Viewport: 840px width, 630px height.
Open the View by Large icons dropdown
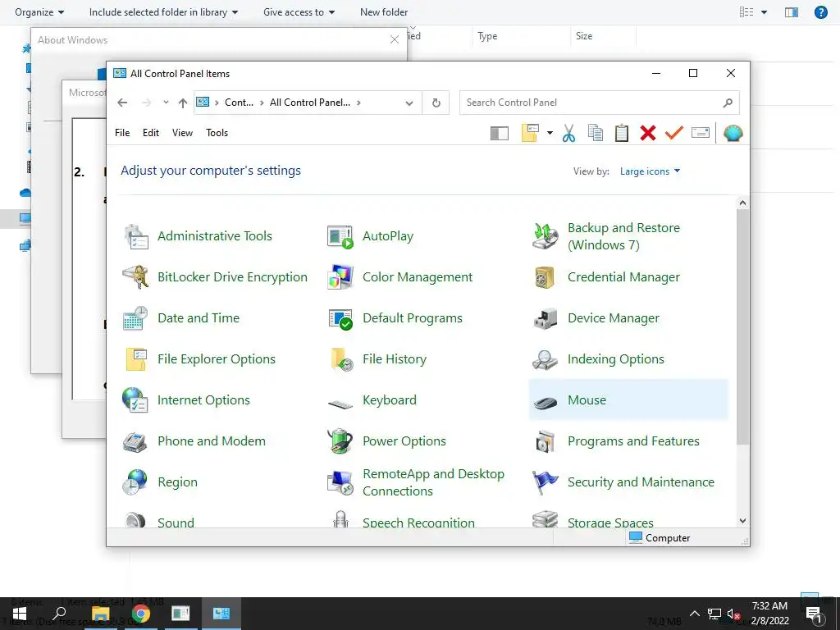coord(650,171)
